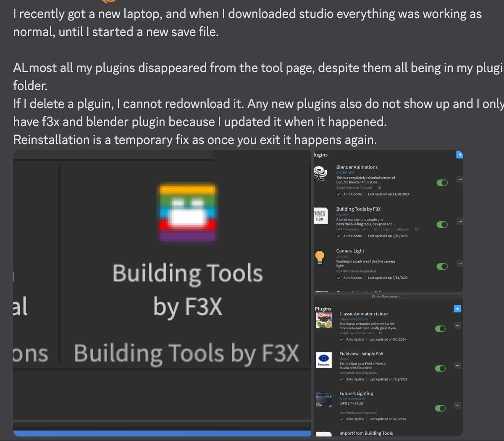Open the SaturnianNightmare author link
This screenshot has width=504, height=441.
pyautogui.click(x=354, y=319)
